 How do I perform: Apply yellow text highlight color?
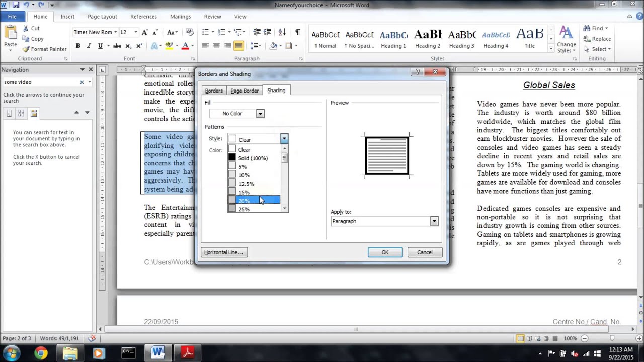(169, 46)
